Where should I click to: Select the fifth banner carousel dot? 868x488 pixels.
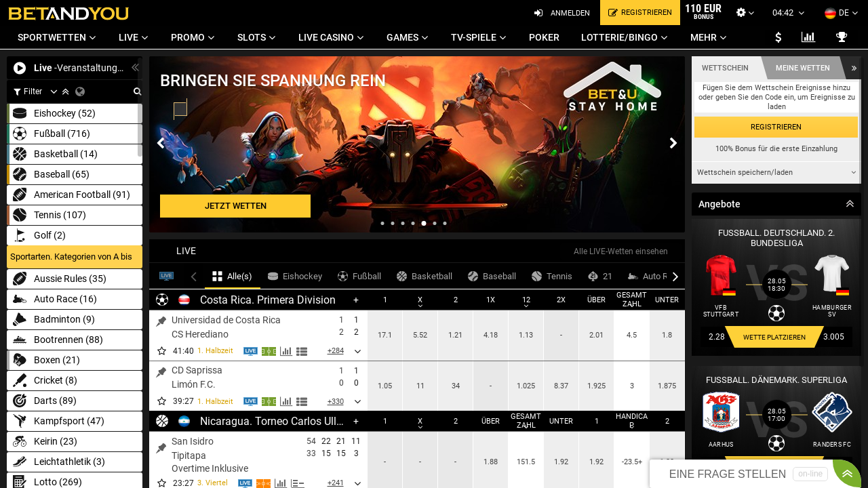coord(424,223)
